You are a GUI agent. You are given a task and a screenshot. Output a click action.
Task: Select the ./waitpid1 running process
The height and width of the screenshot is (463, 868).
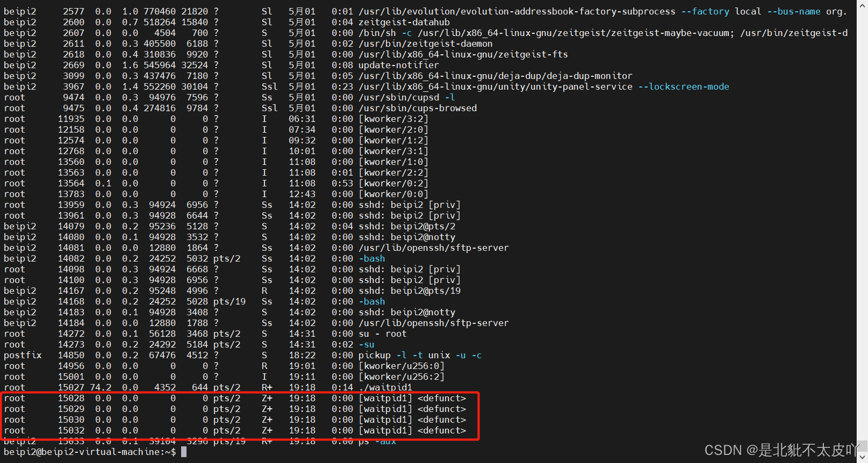(x=385, y=387)
